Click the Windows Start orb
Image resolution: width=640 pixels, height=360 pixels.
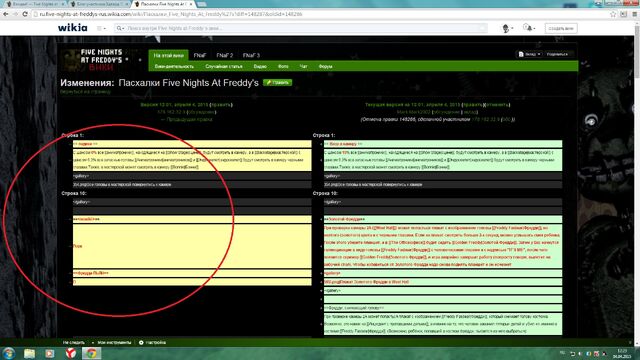(8, 353)
